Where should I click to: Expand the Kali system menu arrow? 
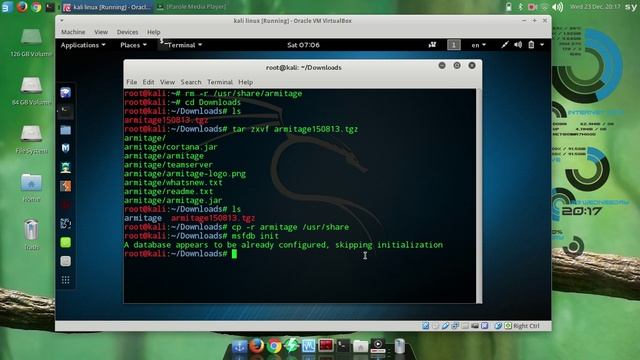click(x=542, y=45)
